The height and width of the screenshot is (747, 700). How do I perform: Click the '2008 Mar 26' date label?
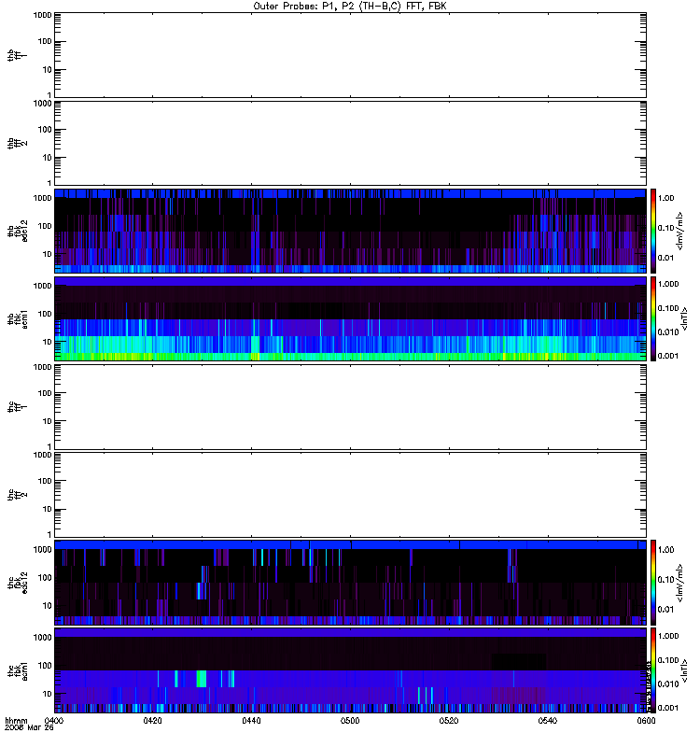click(29, 727)
